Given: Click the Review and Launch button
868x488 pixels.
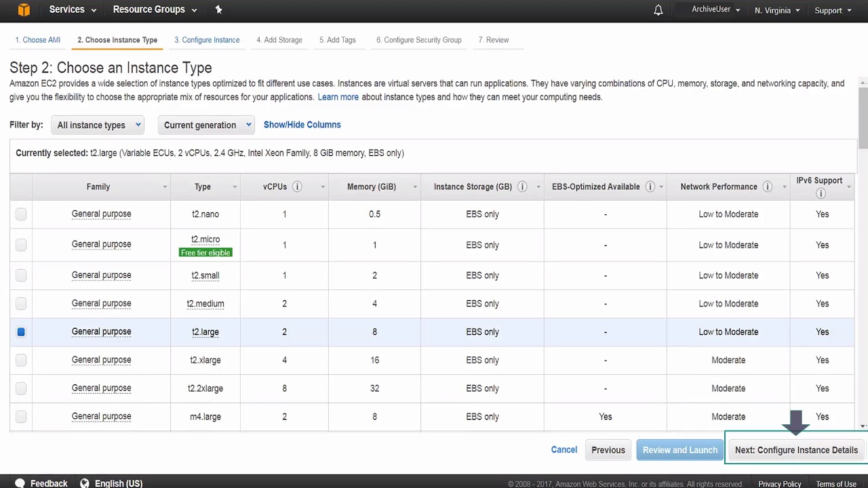Looking at the screenshot, I should pos(680,450).
